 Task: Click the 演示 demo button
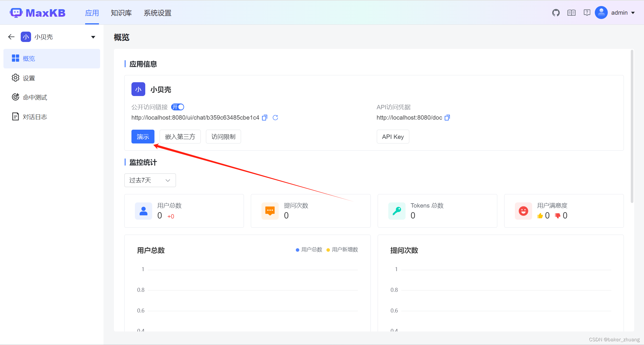coord(143,136)
